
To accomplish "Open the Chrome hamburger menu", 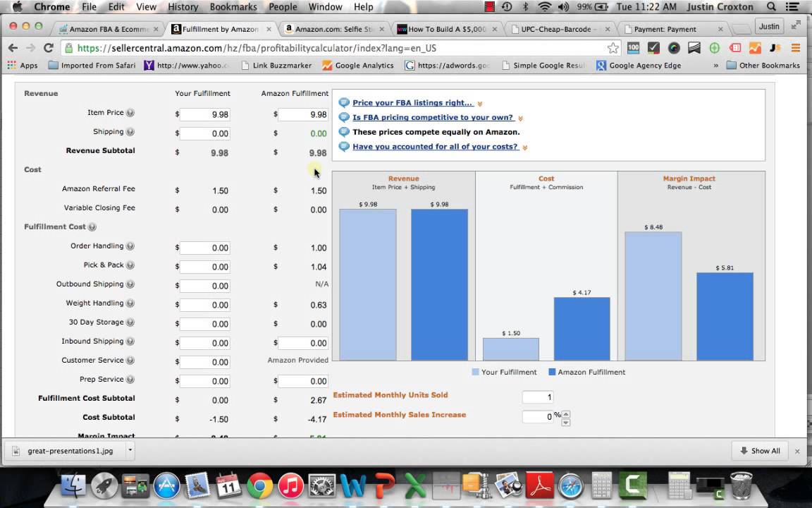I will 796,48.
